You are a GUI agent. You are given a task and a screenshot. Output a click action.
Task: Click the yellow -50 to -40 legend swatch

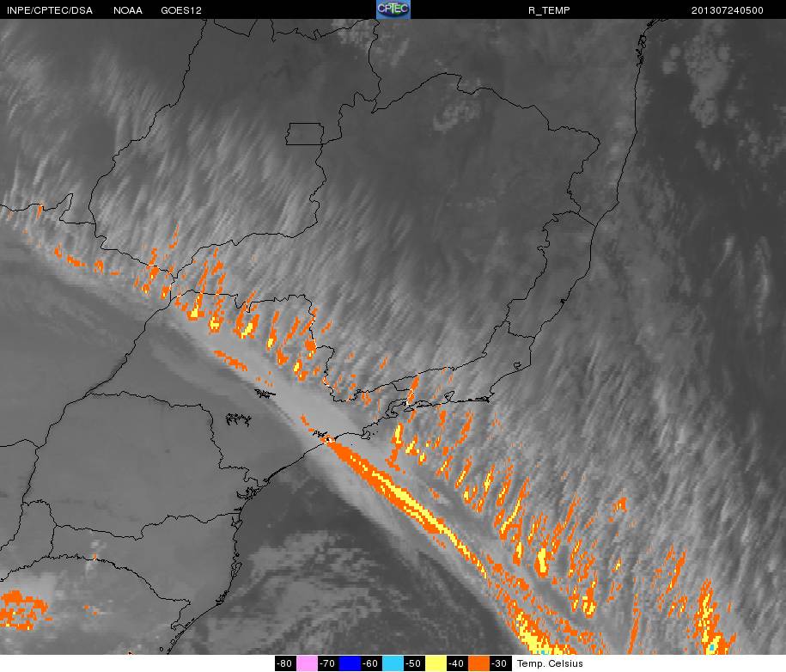436,663
